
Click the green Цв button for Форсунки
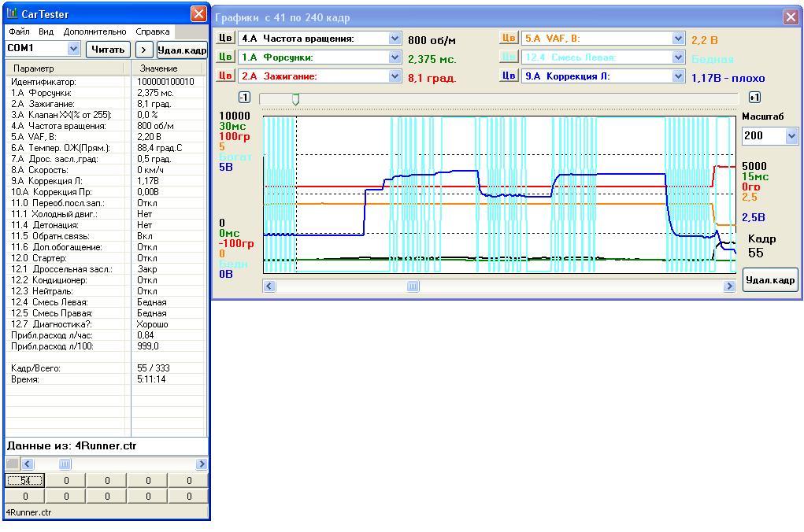(x=225, y=57)
